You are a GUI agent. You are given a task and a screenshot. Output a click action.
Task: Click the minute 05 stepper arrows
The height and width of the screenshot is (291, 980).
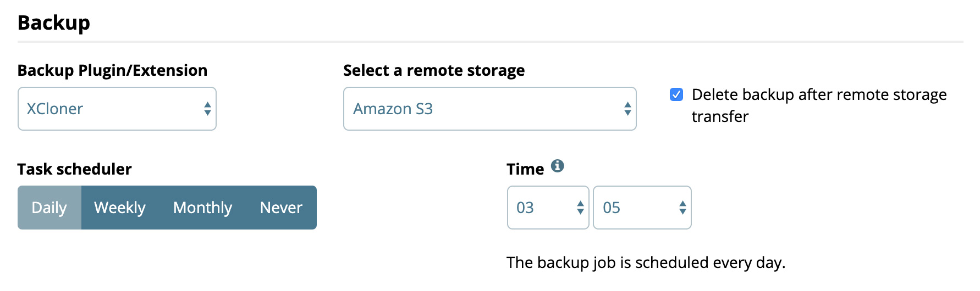pos(682,208)
